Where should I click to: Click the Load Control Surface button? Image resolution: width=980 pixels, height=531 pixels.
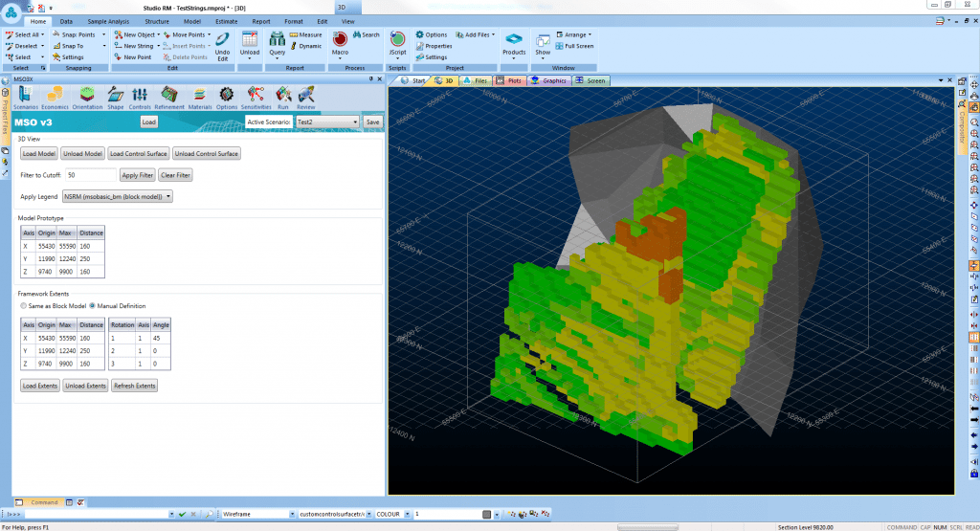coord(138,154)
